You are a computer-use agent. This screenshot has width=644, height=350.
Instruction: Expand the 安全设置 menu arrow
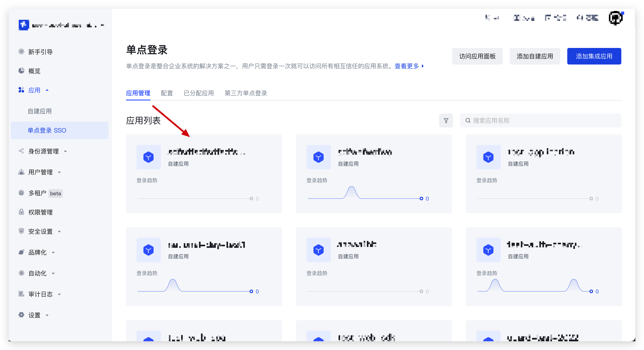pos(60,231)
